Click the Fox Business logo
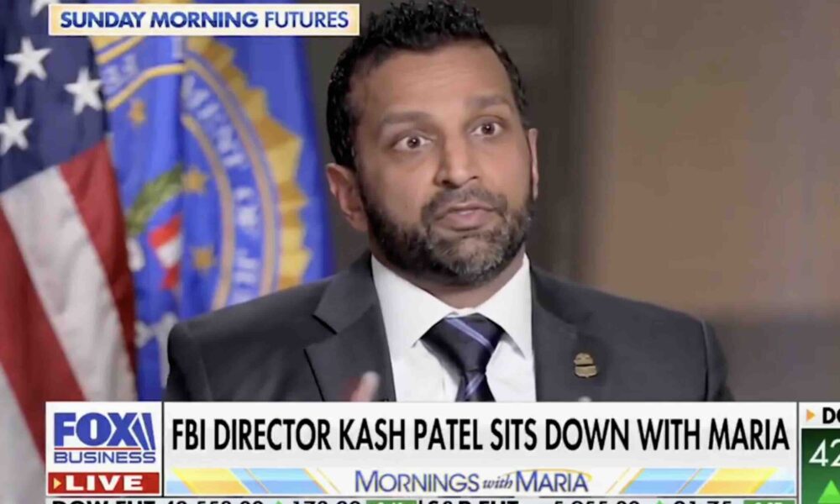 coord(104,438)
